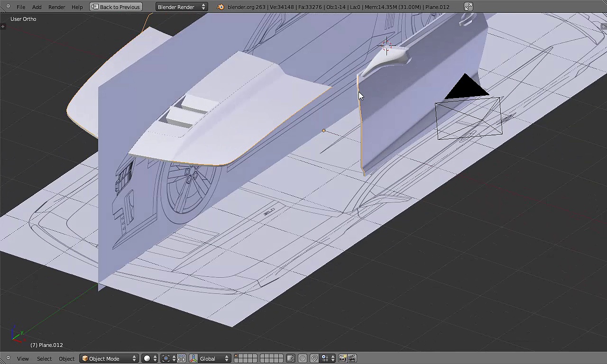The image size is (607, 364).
Task: Toggle manipulate center points button
Action: point(182,359)
